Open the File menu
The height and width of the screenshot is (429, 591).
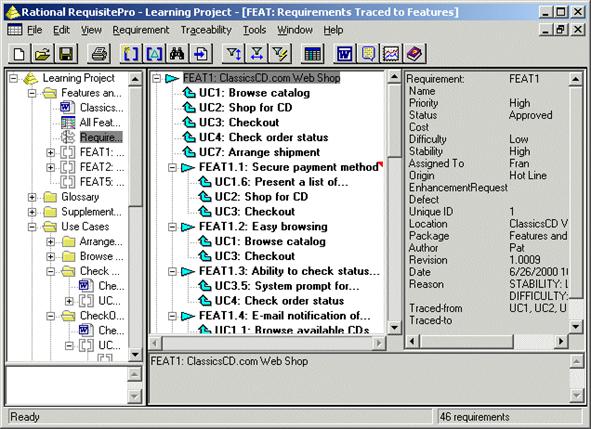34,30
